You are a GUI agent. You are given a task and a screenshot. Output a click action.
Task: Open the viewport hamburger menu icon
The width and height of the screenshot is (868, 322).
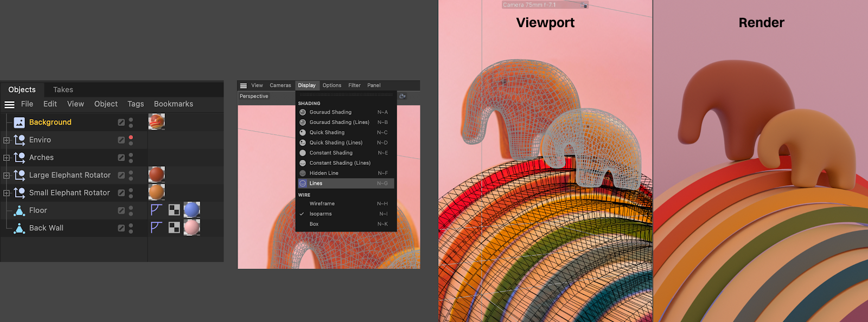[244, 86]
